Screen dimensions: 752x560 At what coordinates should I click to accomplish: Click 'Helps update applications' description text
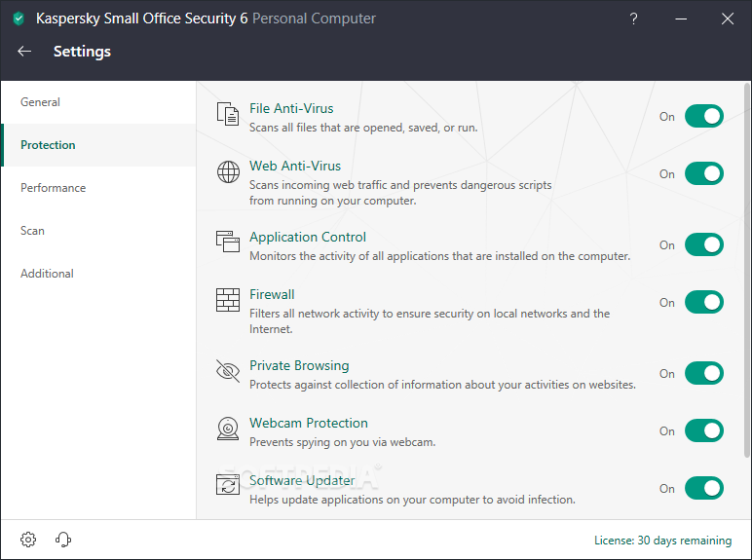[412, 500]
